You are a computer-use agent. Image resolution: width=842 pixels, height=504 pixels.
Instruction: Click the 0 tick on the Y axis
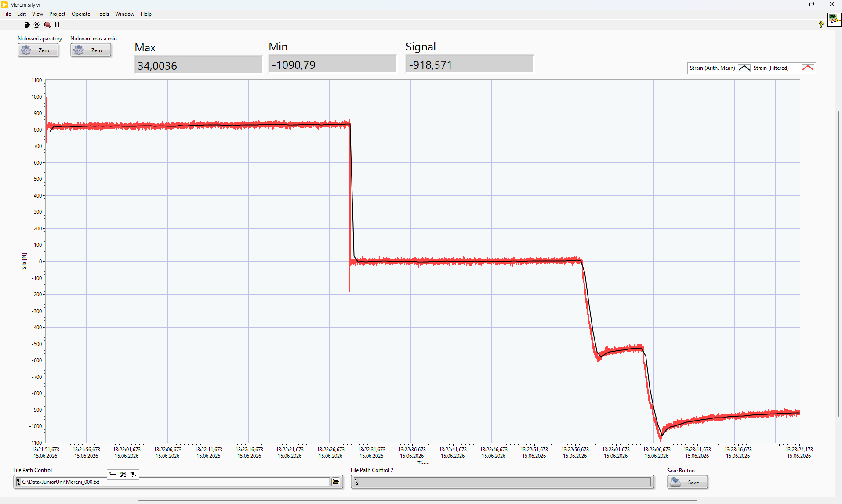coord(40,262)
